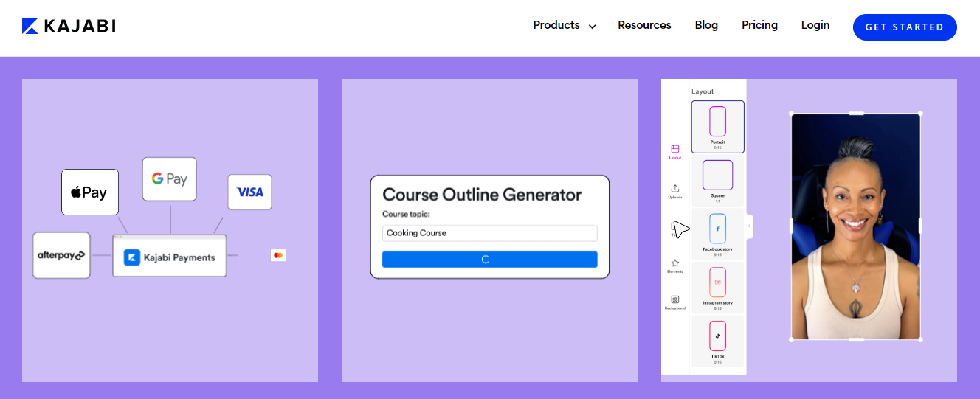
Task: Click the blue loading generate button
Action: coord(489,260)
